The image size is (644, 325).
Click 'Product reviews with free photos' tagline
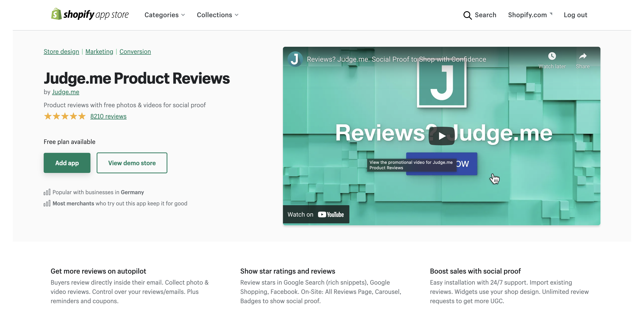(124, 105)
